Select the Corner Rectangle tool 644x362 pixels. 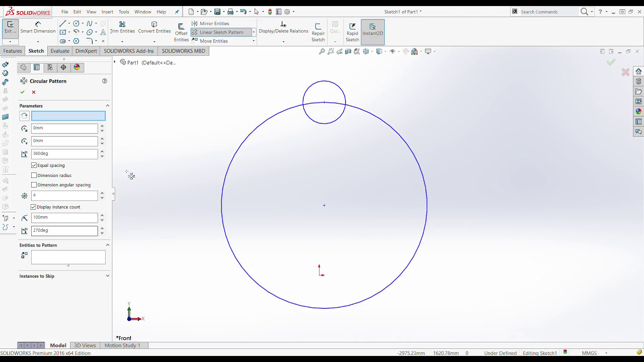[62, 32]
